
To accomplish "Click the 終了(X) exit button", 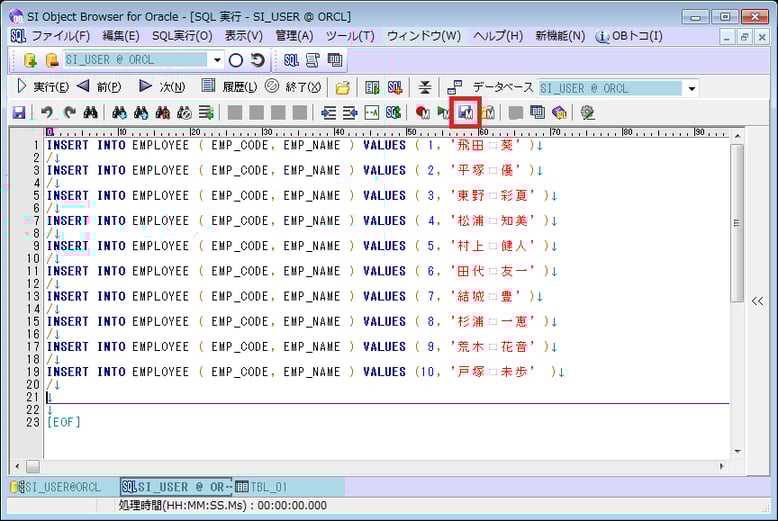I will click(x=293, y=87).
